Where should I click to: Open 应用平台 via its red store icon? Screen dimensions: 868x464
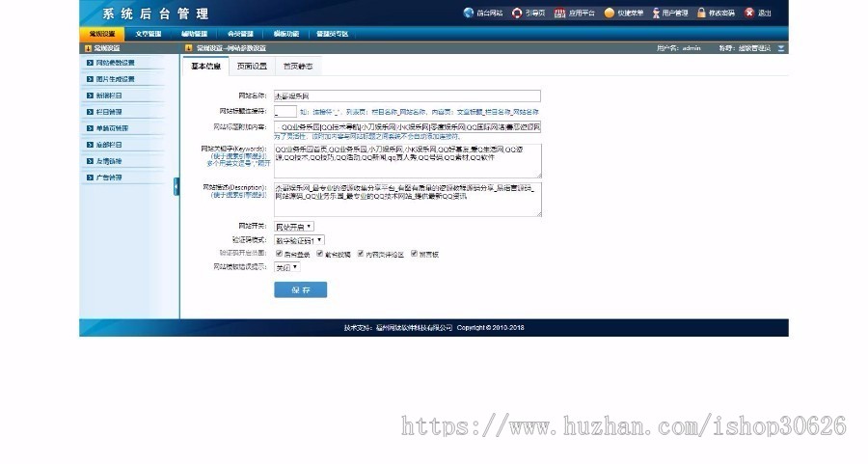[559, 13]
